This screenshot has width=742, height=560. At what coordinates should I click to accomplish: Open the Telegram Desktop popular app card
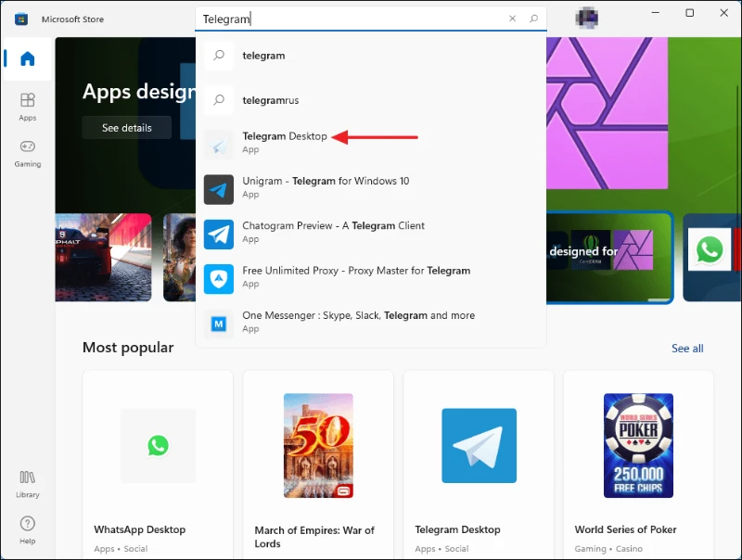(x=479, y=465)
